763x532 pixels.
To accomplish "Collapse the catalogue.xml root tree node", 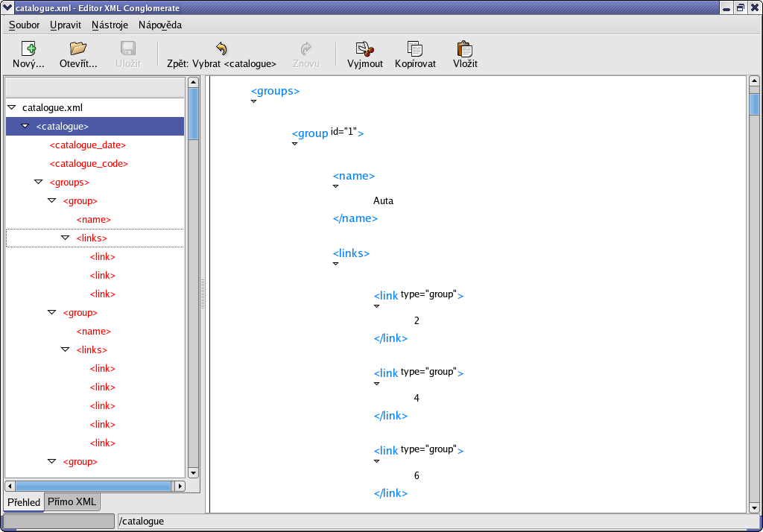I will [x=11, y=108].
